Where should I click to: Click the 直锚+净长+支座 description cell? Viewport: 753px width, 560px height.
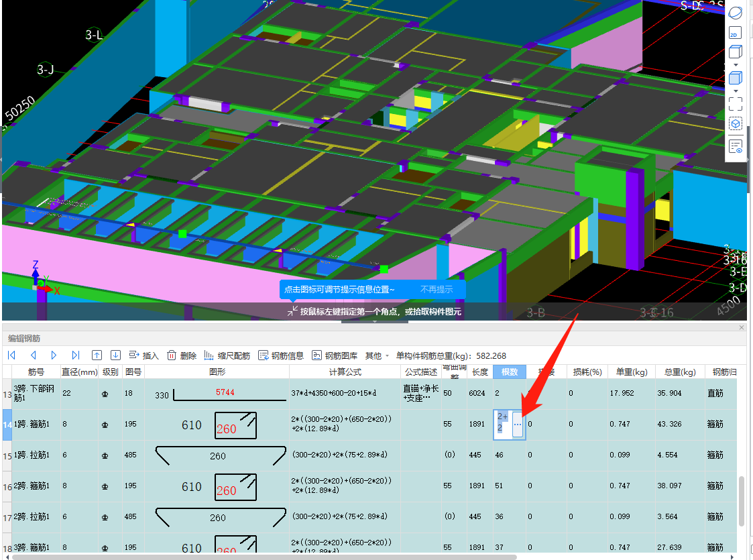(x=421, y=394)
